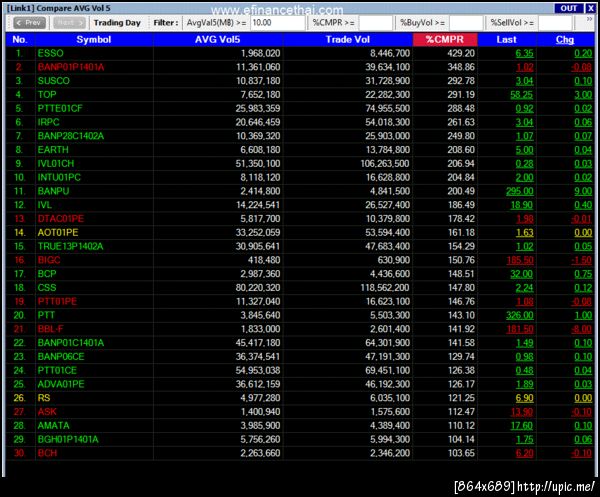
Task: Click the disabled Next navigation button
Action: point(69,23)
